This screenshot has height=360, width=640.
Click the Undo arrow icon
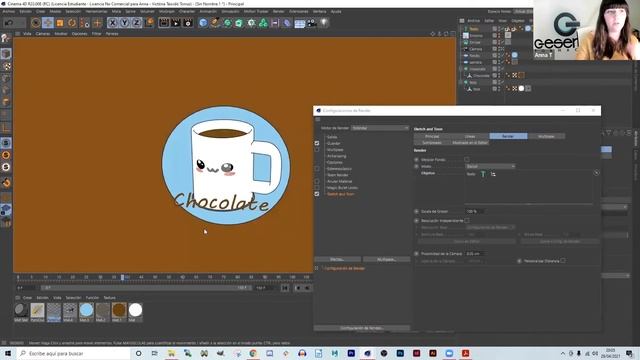(9, 23)
